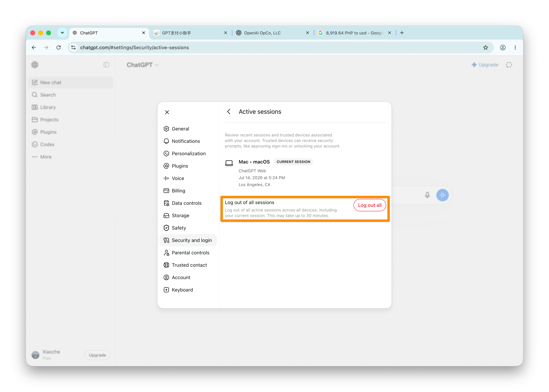This screenshot has width=549, height=392.
Task: Open Account settings
Action: click(188, 277)
